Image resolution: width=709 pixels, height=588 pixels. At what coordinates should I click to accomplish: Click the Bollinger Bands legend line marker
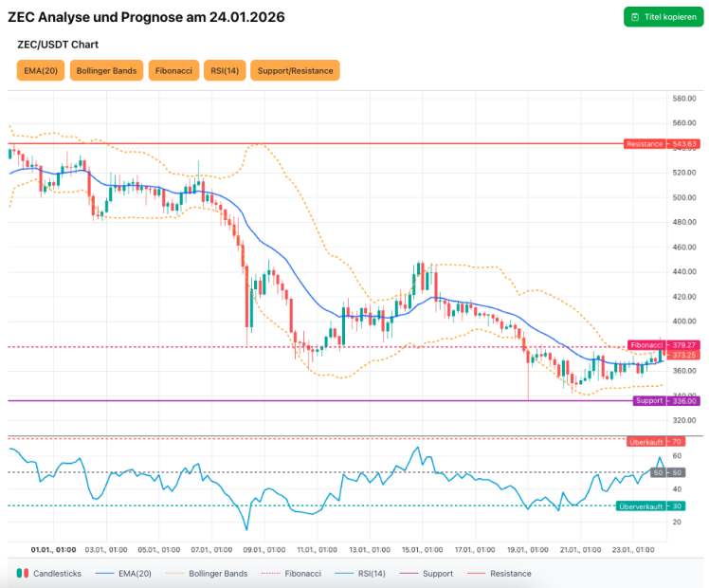(175, 574)
